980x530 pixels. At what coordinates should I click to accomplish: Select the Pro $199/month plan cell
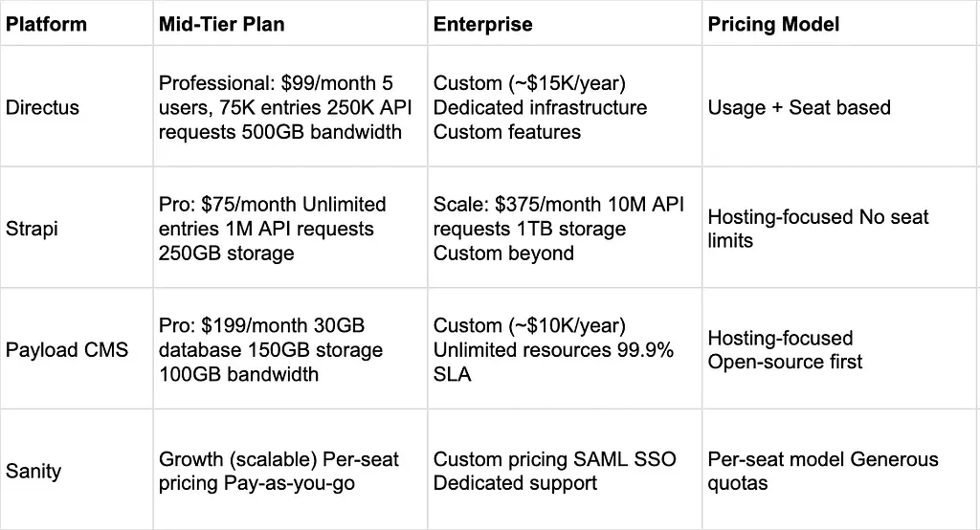point(271,350)
